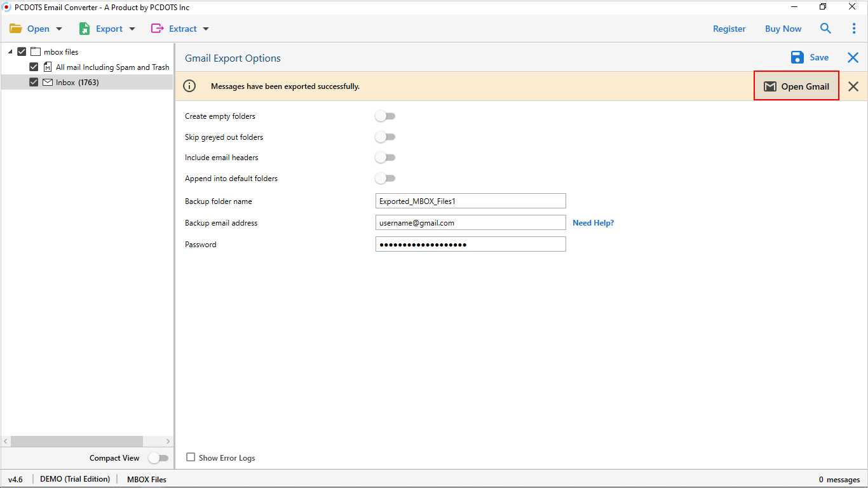Dismiss the export success notification bar
The height and width of the screenshot is (488, 868).
pos(853,86)
